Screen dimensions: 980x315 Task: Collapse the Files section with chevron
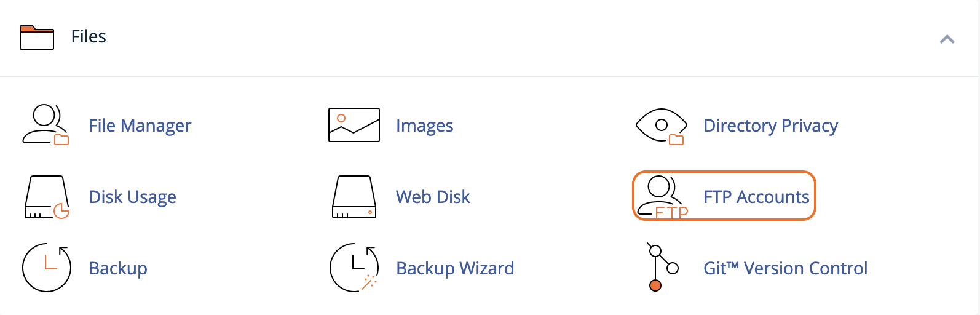[947, 39]
